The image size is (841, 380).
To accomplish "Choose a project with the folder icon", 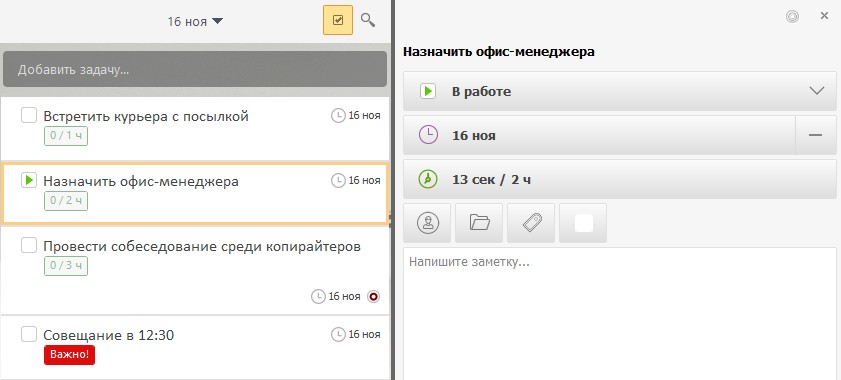I will (479, 223).
